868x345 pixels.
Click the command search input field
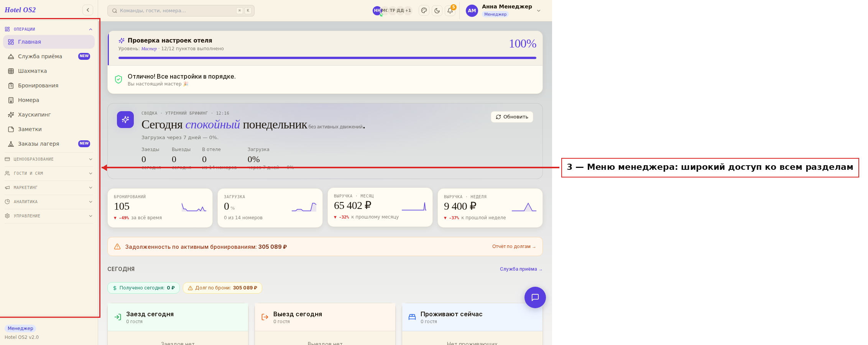(181, 11)
